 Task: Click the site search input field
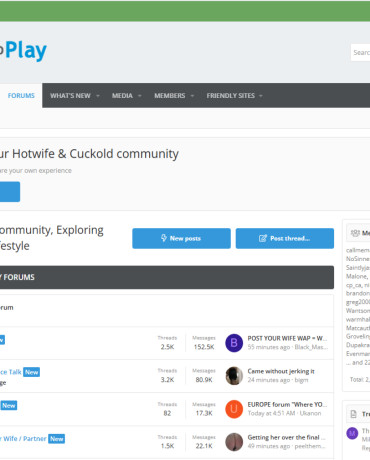tap(360, 52)
